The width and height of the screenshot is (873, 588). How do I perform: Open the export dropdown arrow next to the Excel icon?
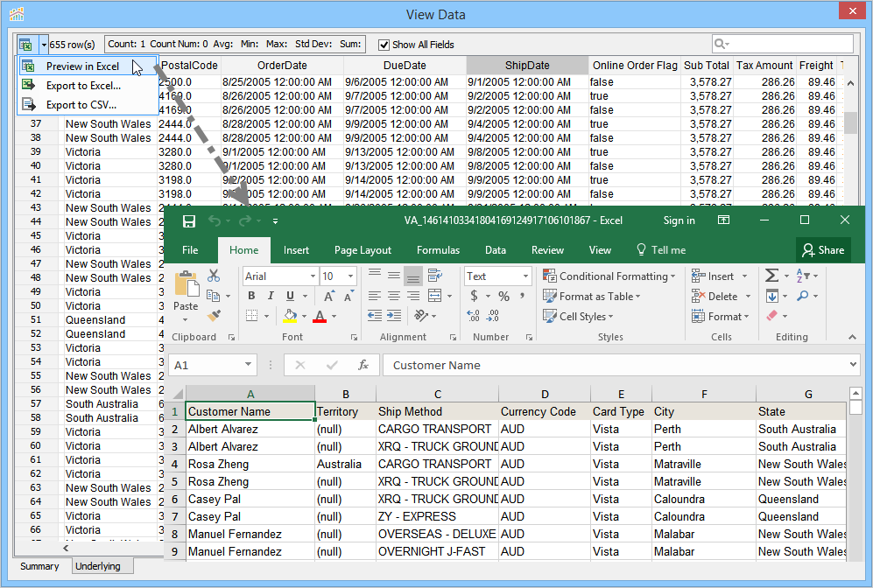[44, 45]
